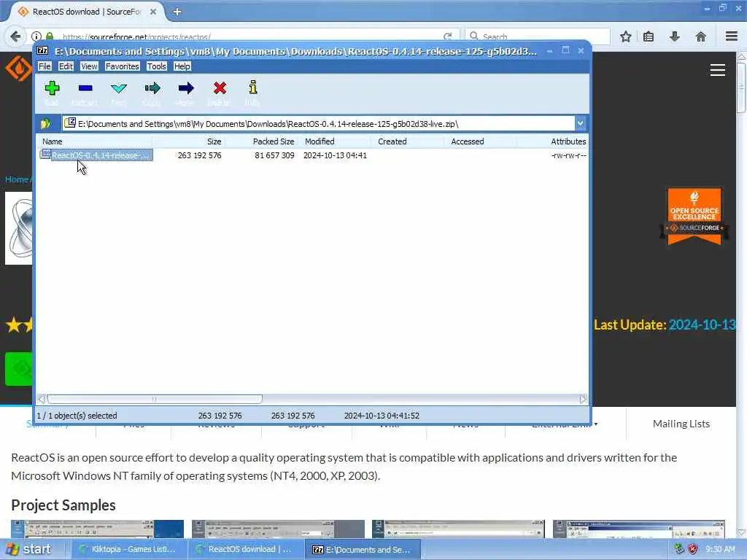747x560 pixels.
Task: Sort file list by Packed Size column
Action: [x=262, y=141]
